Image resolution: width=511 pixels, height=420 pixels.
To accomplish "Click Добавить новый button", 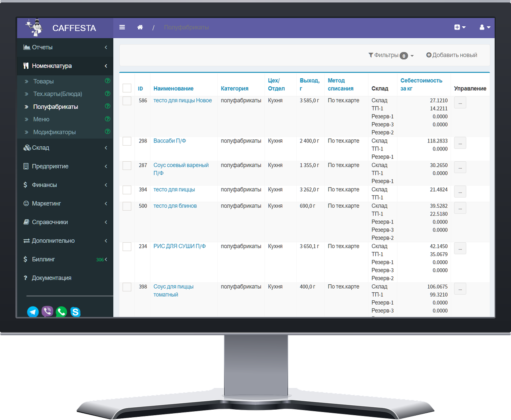I will pos(452,55).
